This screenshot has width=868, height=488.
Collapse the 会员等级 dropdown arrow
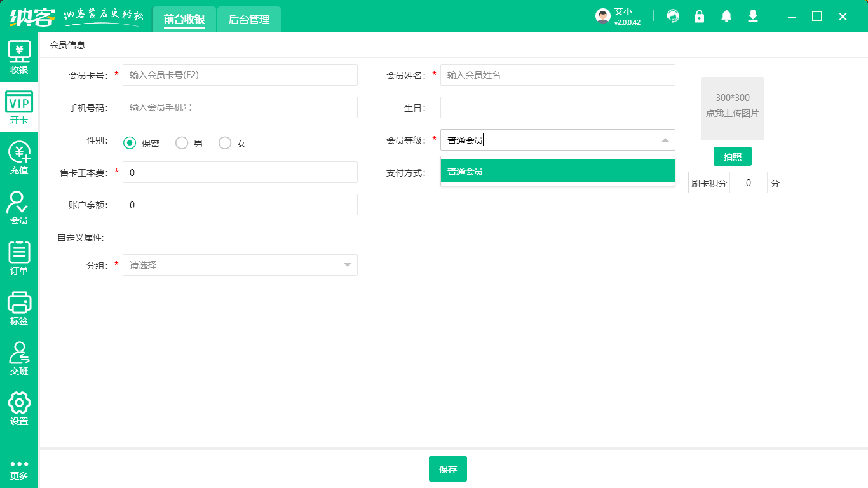(665, 140)
